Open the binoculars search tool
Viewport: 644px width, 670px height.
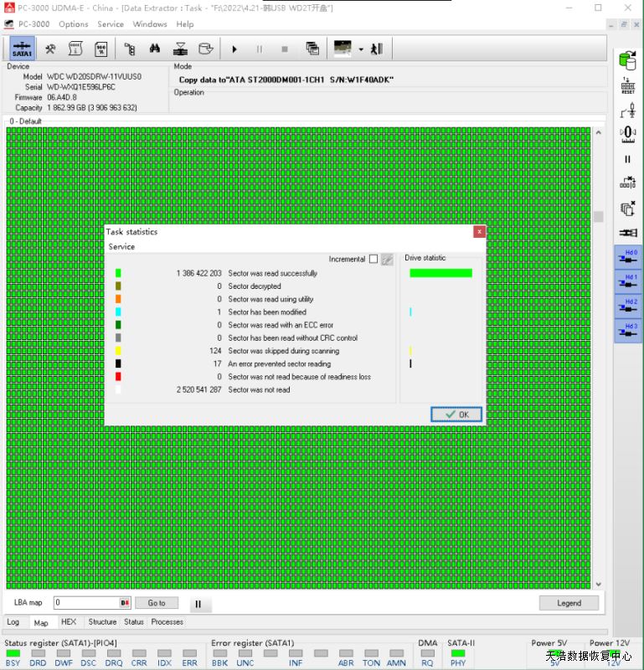coord(155,49)
